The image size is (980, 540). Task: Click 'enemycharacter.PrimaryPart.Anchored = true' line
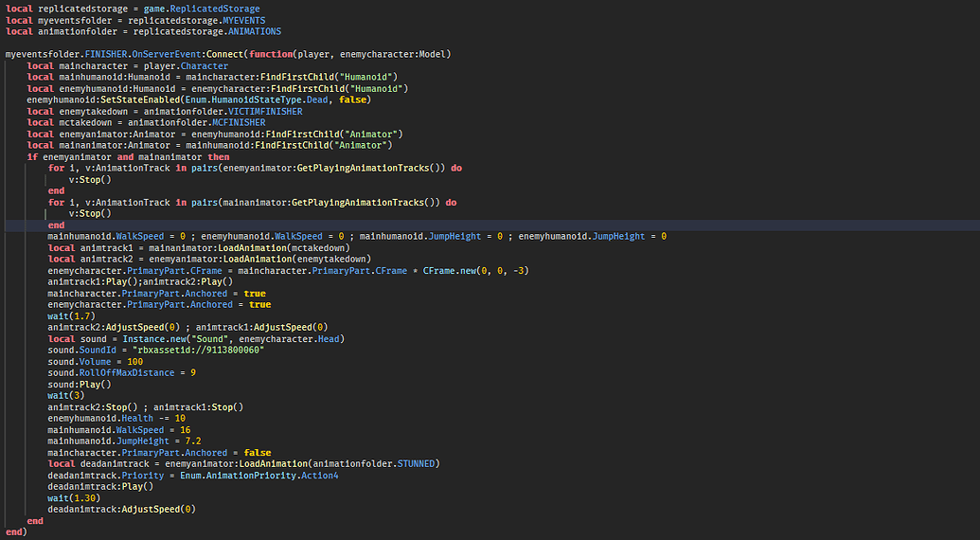(159, 305)
